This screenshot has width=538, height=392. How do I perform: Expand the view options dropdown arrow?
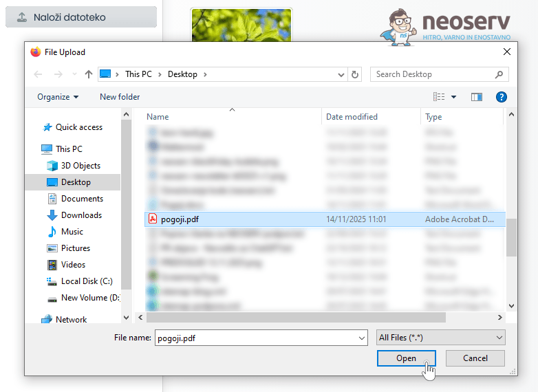click(454, 97)
